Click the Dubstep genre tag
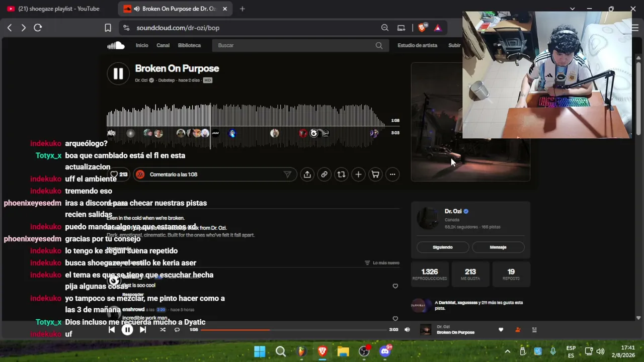644x362 pixels. [167, 80]
